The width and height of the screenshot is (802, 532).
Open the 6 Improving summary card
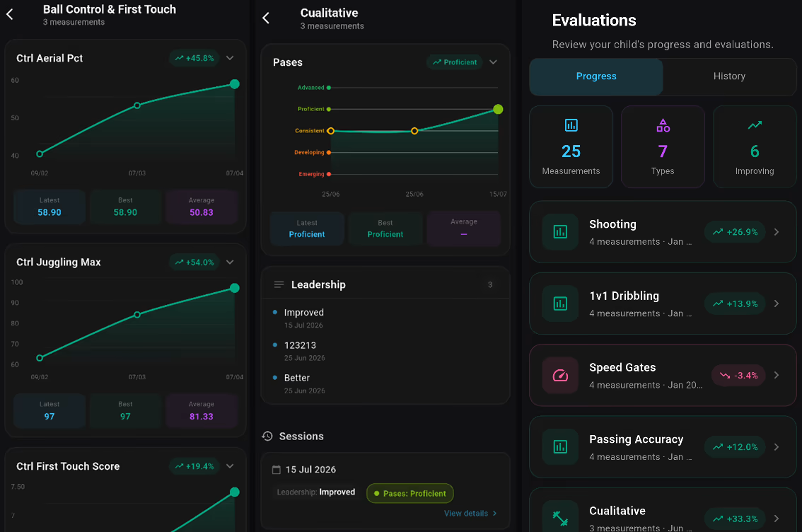coord(755,147)
